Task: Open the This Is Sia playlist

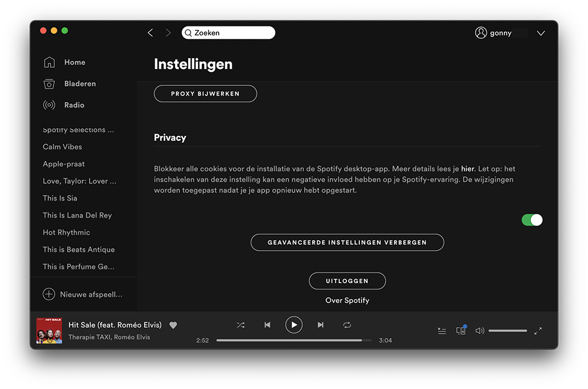Action: (60, 198)
